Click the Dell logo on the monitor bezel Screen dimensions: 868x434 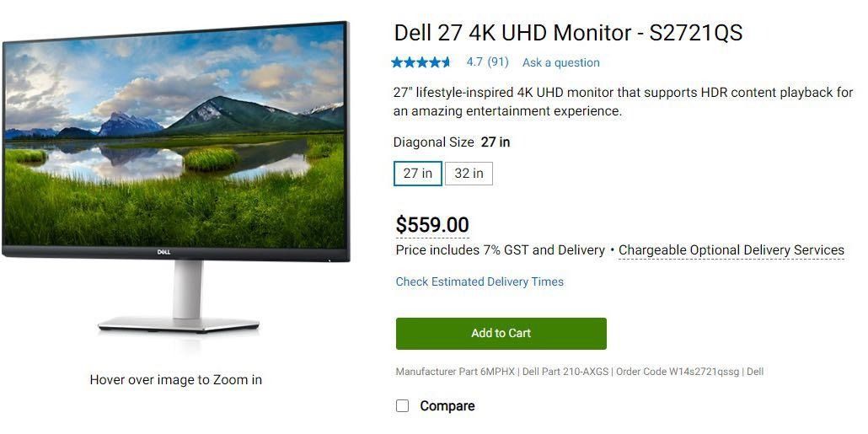pyautogui.click(x=163, y=253)
